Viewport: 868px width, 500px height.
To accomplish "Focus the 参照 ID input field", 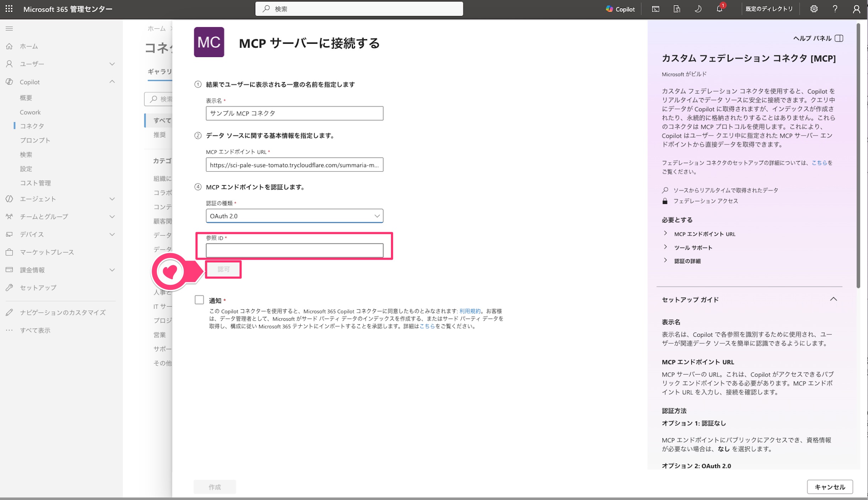I will tap(294, 250).
